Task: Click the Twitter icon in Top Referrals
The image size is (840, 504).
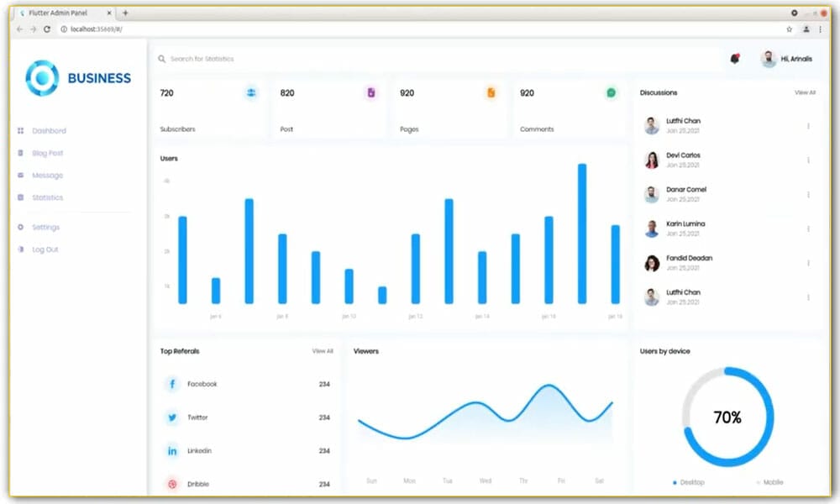Action: click(171, 417)
